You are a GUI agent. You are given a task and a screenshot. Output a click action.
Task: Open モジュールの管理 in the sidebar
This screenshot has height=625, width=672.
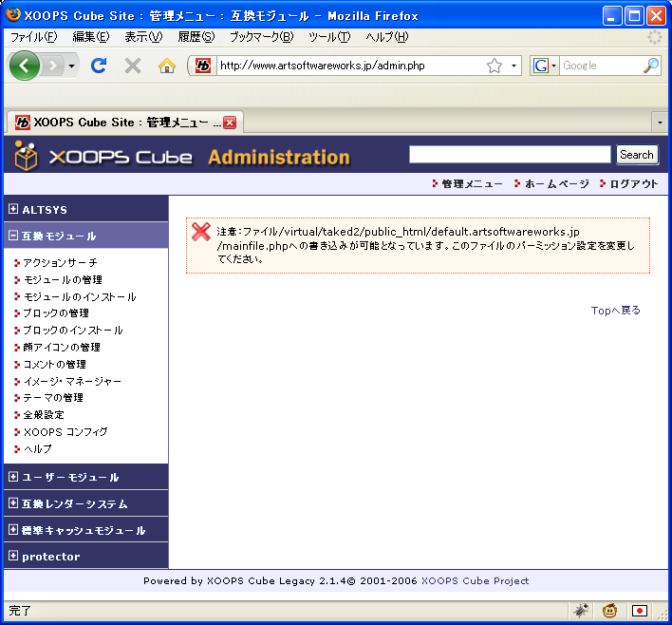[x=63, y=280]
